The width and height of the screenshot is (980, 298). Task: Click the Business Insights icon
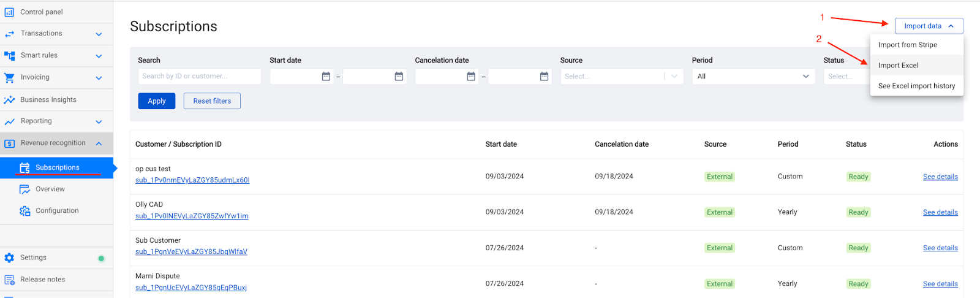[x=9, y=99]
